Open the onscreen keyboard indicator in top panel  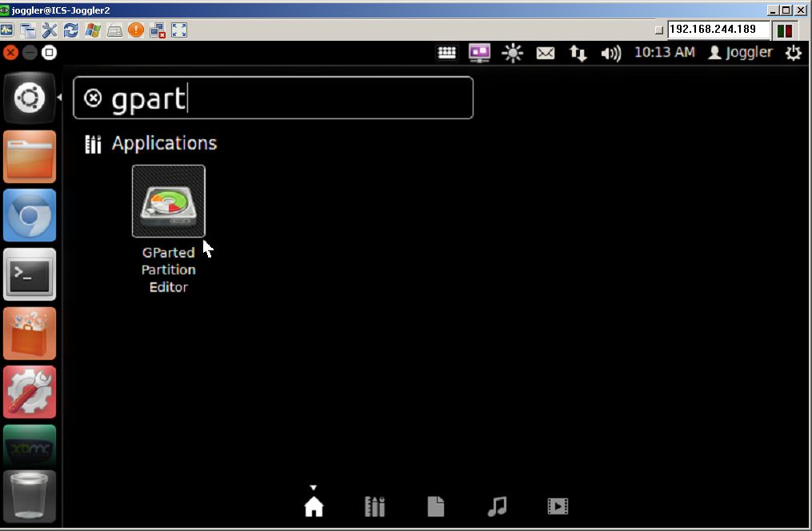[x=447, y=53]
